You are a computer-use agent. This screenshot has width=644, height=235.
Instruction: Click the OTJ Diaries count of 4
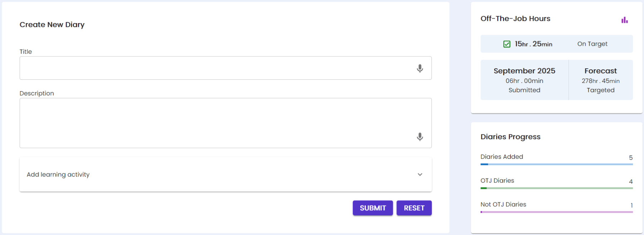[631, 182]
